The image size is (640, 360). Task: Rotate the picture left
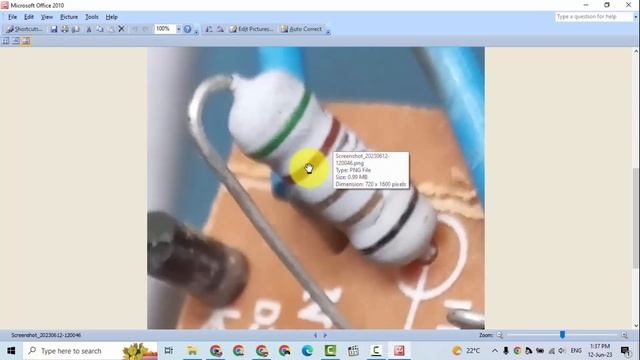pyautogui.click(x=209, y=29)
